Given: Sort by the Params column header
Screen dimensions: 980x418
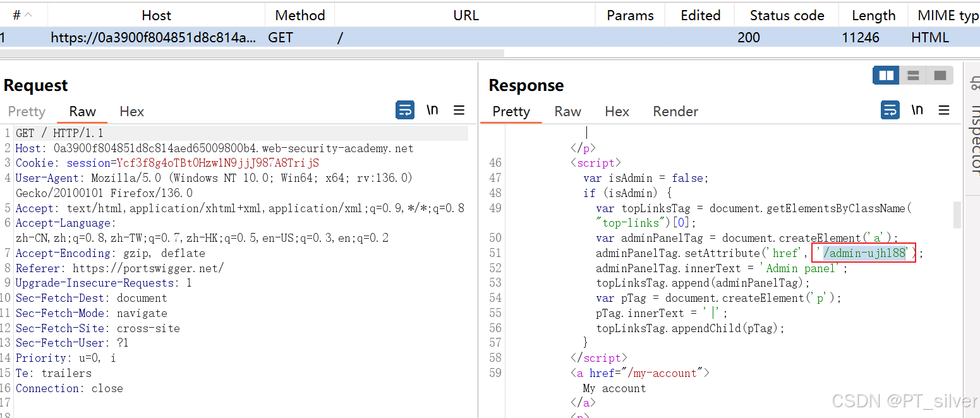Looking at the screenshot, I should [x=630, y=15].
